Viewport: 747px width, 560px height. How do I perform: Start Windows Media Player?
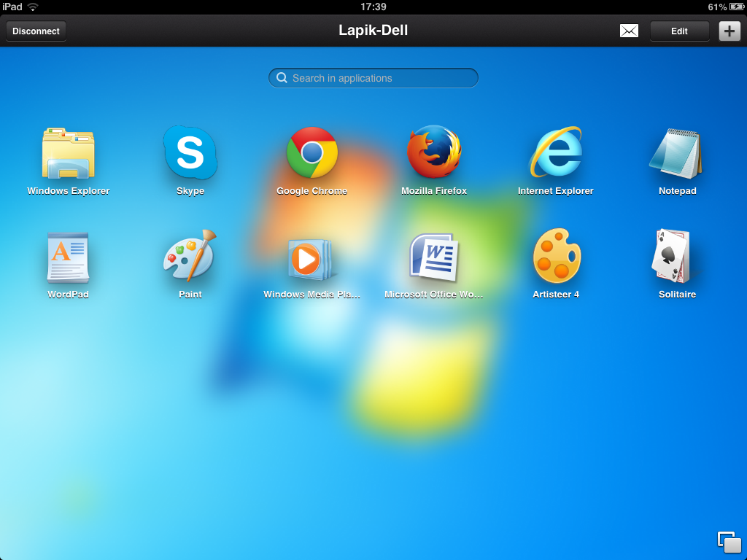(312, 257)
